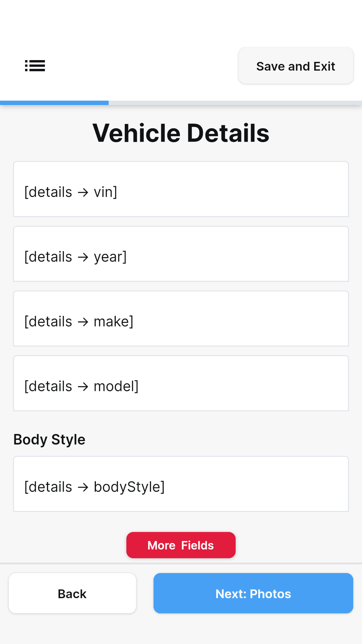Click the Body Style label
Image resolution: width=362 pixels, height=644 pixels.
point(49,439)
